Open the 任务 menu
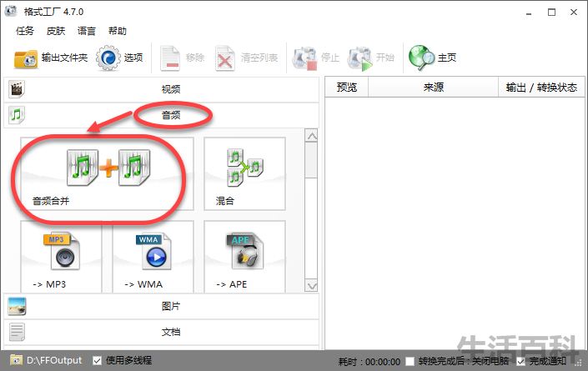 (25, 31)
